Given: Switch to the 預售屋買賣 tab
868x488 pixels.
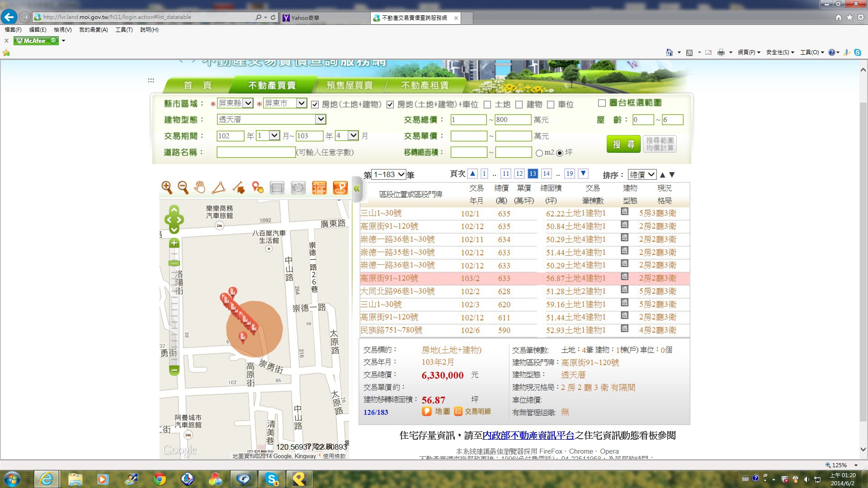Looking at the screenshot, I should pos(349,85).
